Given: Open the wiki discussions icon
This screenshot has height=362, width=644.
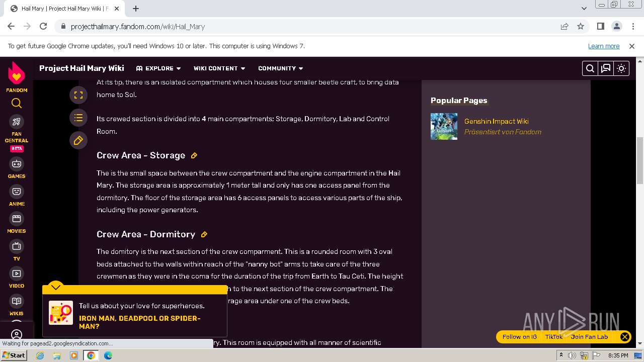Looking at the screenshot, I should coord(606,68).
